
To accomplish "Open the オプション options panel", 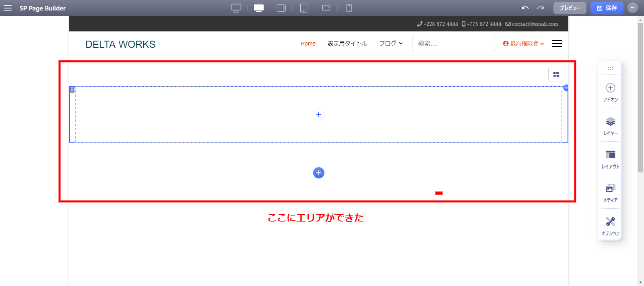I will click(x=611, y=226).
